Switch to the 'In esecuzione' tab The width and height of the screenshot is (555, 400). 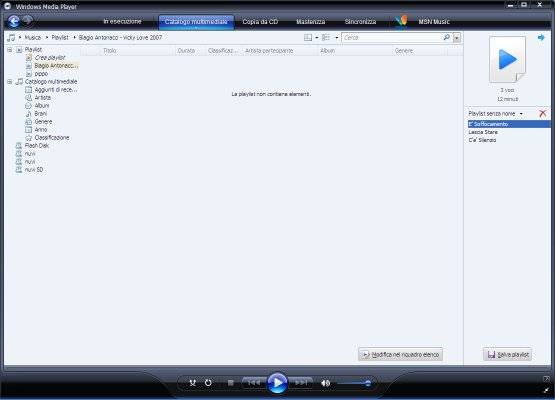(122, 22)
